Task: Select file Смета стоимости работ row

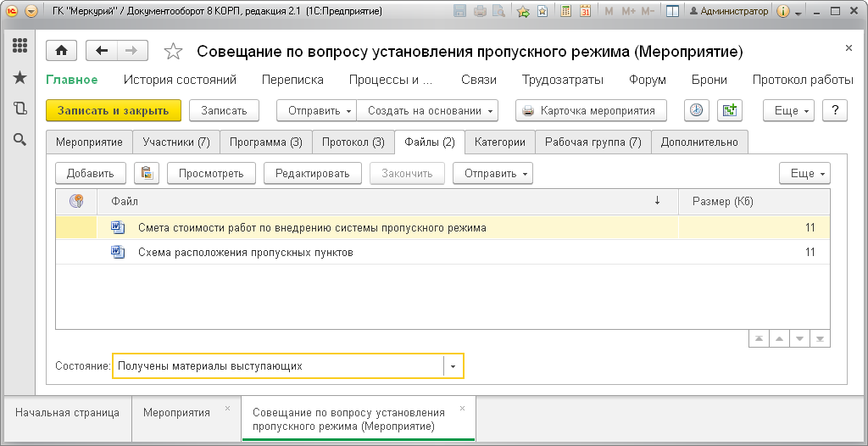Action: pyautogui.click(x=442, y=228)
